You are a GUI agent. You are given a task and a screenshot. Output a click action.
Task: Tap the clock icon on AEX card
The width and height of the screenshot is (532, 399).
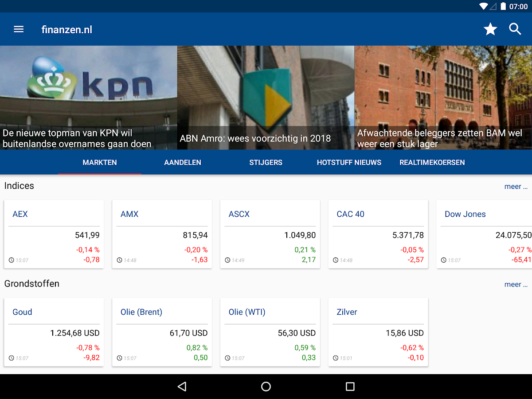pyautogui.click(x=11, y=260)
